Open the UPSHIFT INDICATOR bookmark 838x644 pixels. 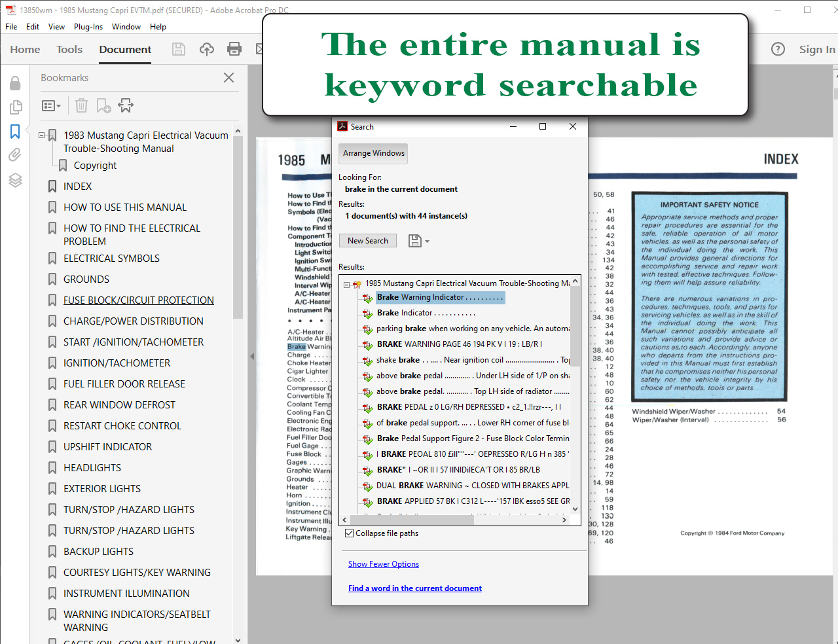(107, 447)
